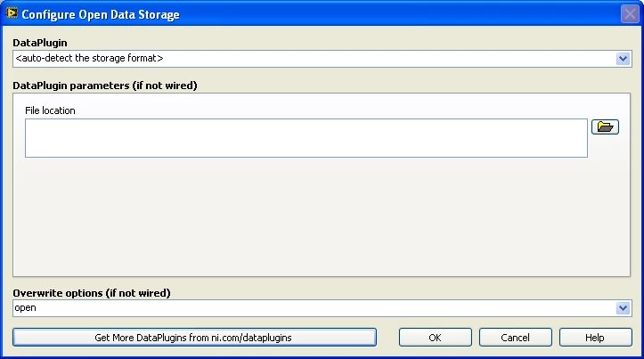Open the DataPlugin dropdown arrow
The image size is (644, 359).
click(x=623, y=59)
